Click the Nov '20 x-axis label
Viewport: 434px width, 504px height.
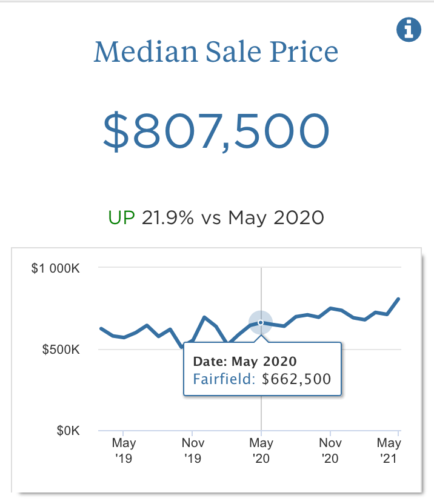(x=330, y=451)
